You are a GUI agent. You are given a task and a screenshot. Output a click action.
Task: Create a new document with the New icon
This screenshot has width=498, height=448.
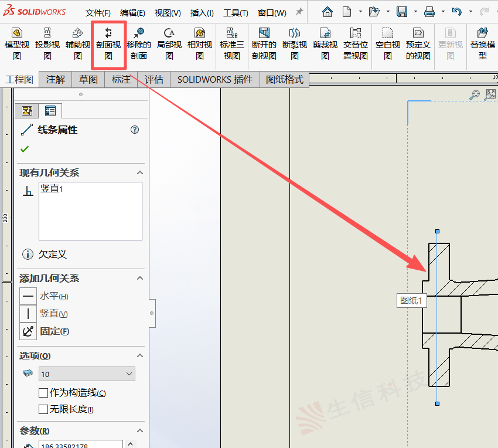[x=347, y=12]
